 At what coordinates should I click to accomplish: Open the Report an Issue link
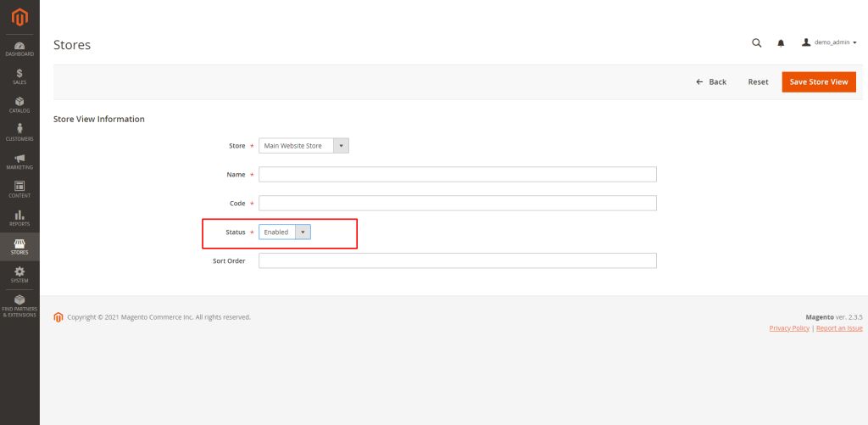pos(839,328)
